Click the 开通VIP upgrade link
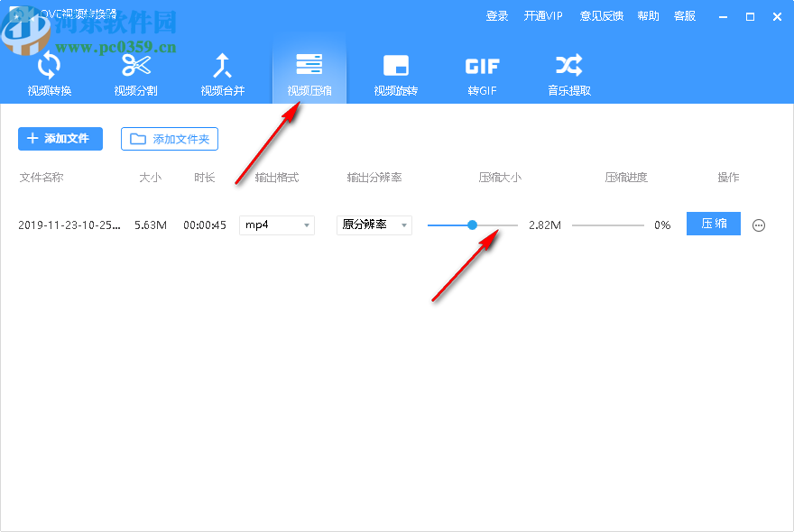 [x=543, y=15]
